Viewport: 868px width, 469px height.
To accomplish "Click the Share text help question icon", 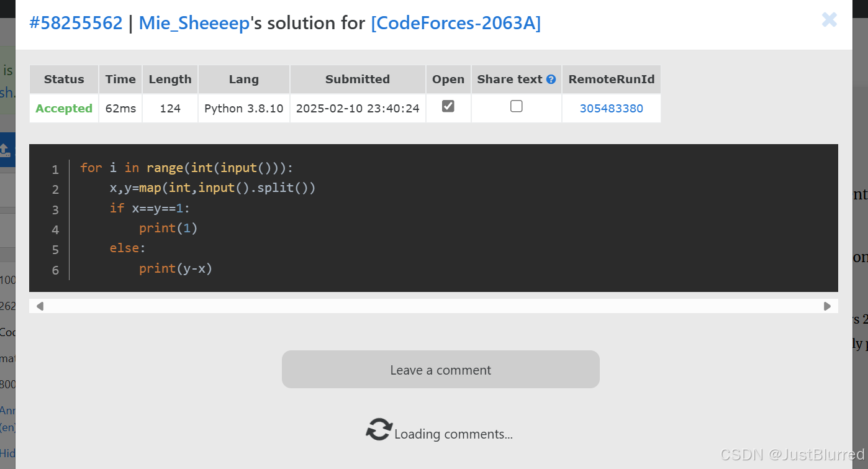I will (x=551, y=80).
